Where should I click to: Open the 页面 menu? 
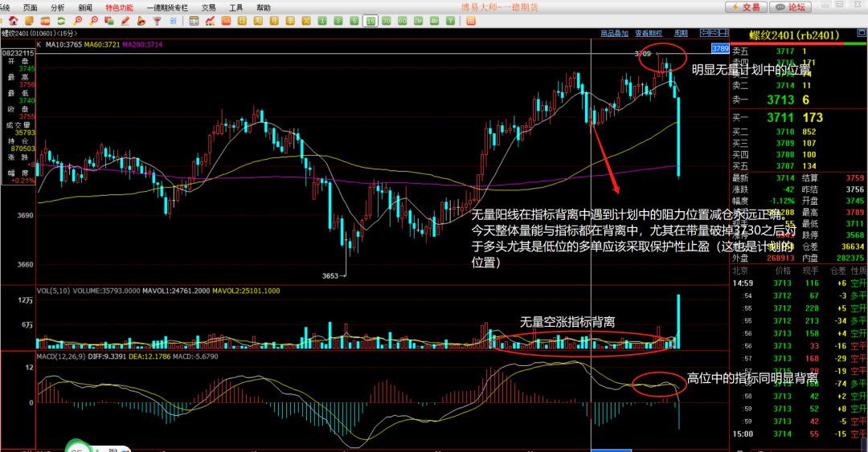coord(31,8)
